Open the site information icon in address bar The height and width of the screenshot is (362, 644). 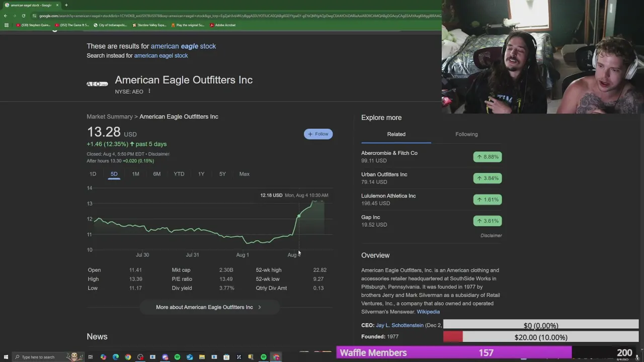point(34,16)
